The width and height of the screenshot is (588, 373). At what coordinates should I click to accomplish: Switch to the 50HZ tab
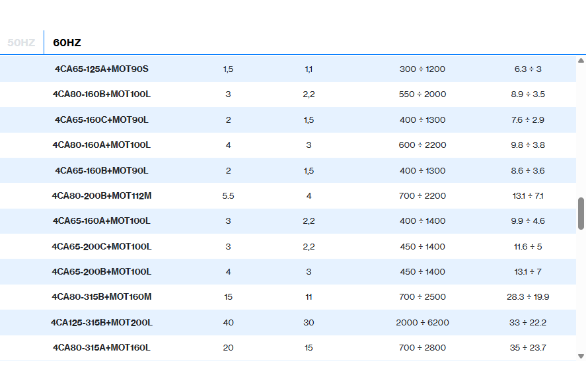tap(21, 43)
